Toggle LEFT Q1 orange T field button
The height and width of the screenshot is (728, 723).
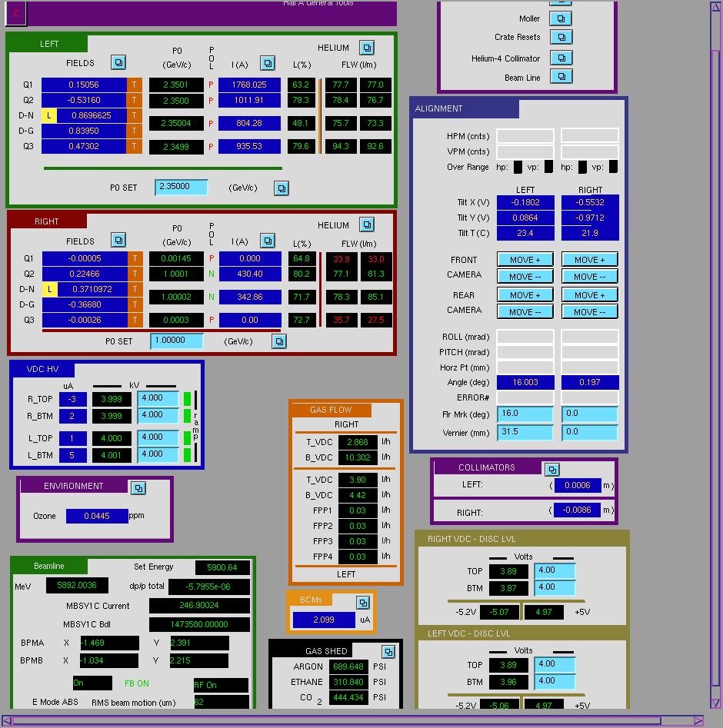[x=135, y=85]
